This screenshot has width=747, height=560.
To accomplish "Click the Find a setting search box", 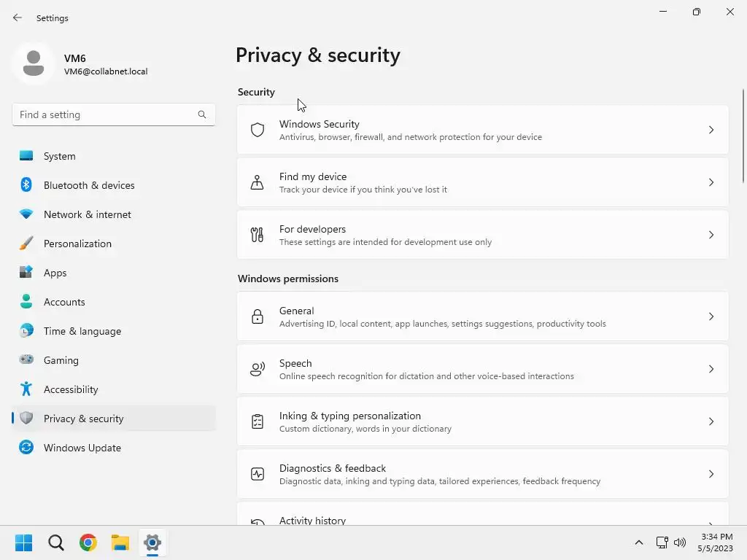I will [106, 114].
